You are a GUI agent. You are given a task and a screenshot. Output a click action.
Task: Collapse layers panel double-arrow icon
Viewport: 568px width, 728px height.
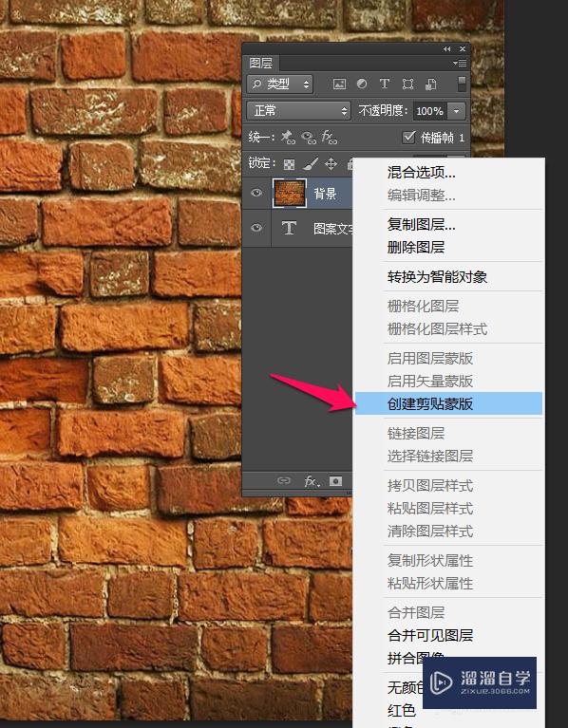[x=446, y=48]
